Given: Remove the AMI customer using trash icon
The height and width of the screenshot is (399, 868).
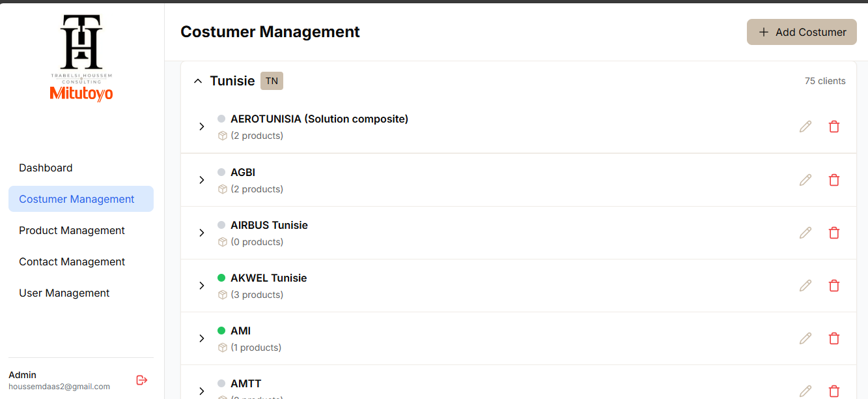Looking at the screenshot, I should point(834,338).
